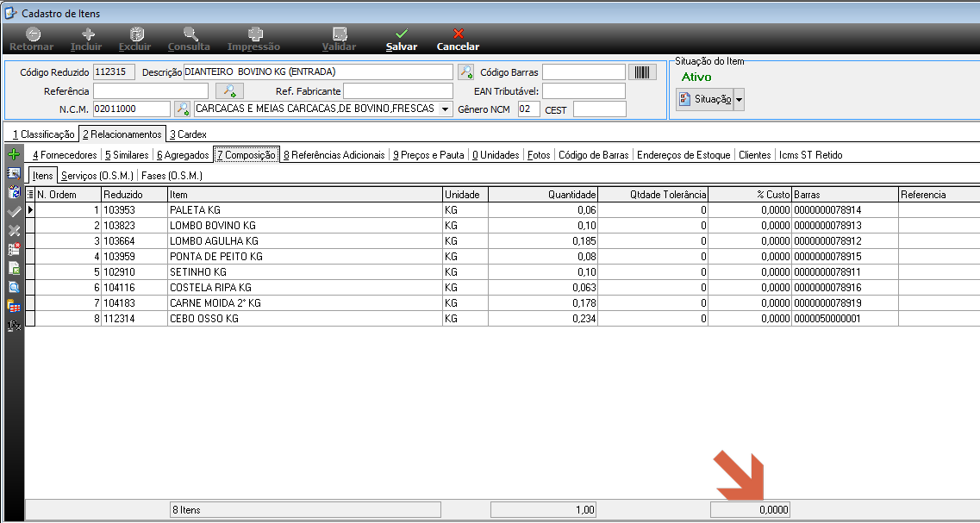Click the Impressão print button

click(x=253, y=40)
